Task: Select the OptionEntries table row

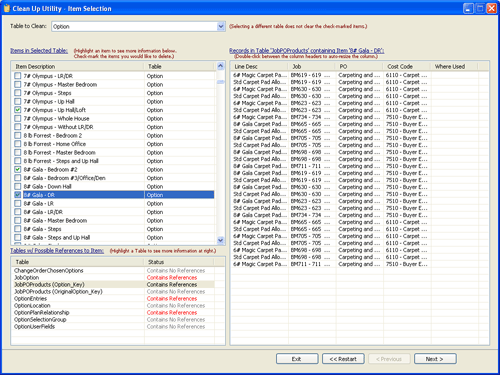Action: point(113,299)
